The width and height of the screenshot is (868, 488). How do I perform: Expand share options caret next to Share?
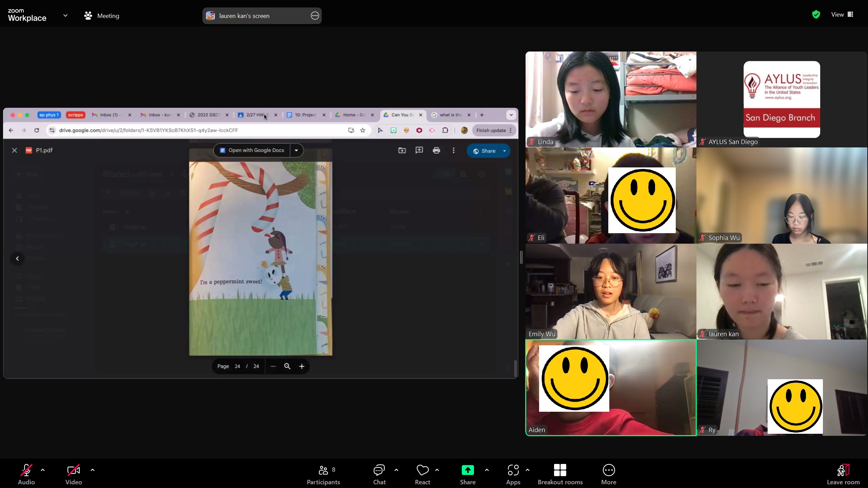point(487,470)
